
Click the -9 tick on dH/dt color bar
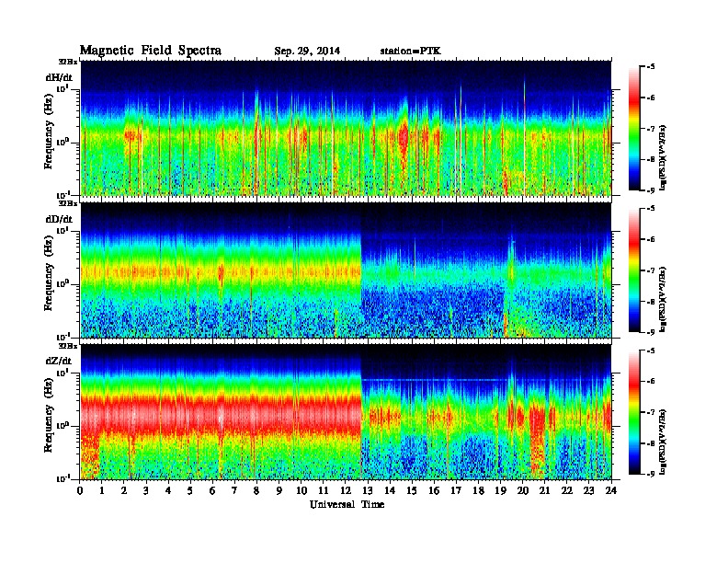click(x=652, y=190)
